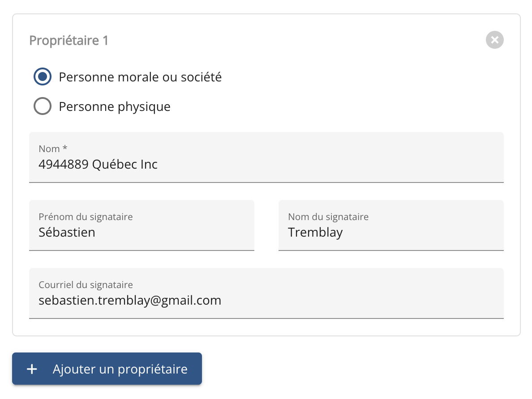Image resolution: width=532 pixels, height=399 pixels.
Task: Place cursor in the 'Tremblay' value
Action: point(315,233)
